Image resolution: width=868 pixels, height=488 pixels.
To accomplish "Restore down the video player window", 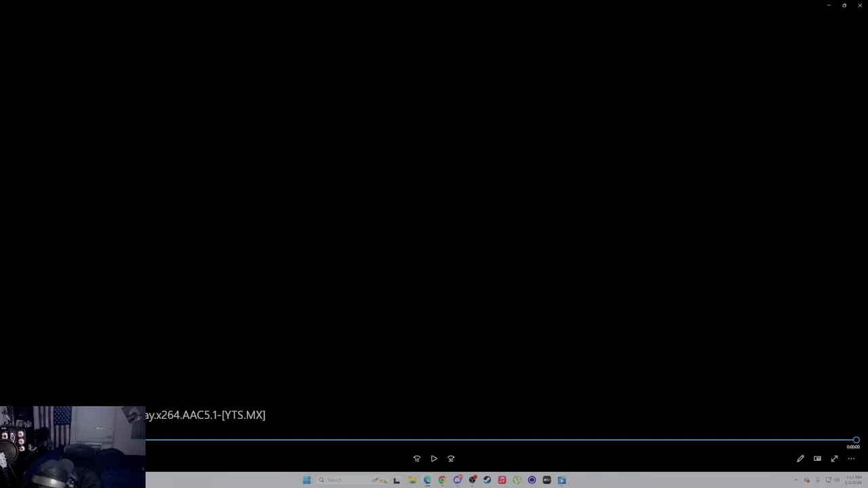I will point(844,5).
